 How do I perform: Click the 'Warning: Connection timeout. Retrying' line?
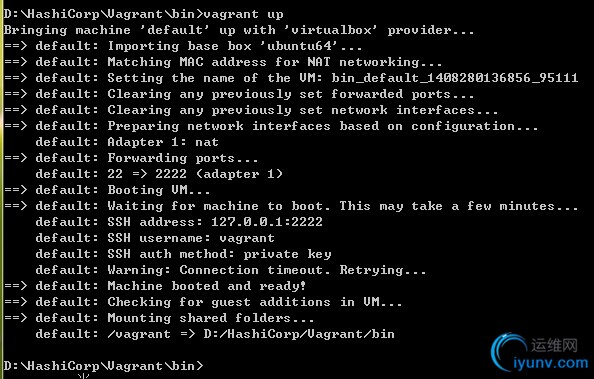(x=231, y=270)
